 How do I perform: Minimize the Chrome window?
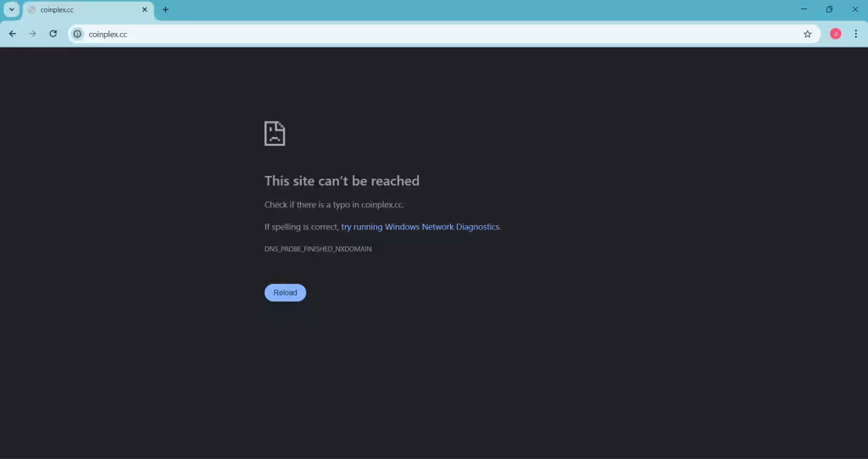tap(804, 9)
